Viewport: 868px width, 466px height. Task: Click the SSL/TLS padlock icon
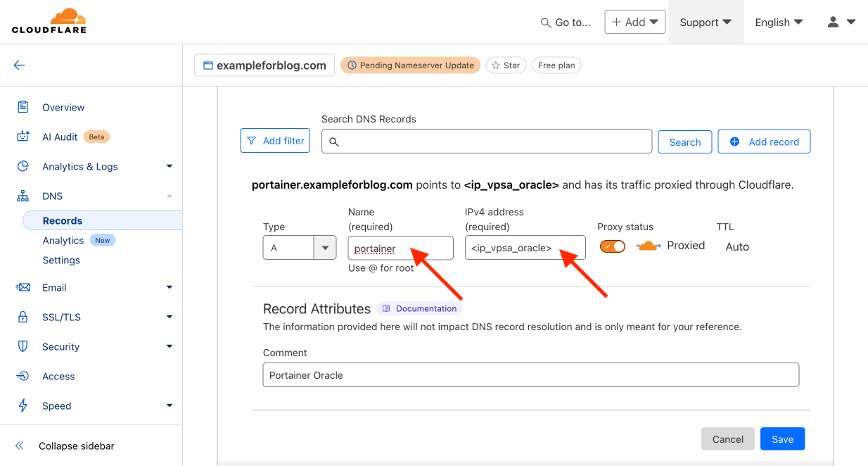(x=23, y=317)
